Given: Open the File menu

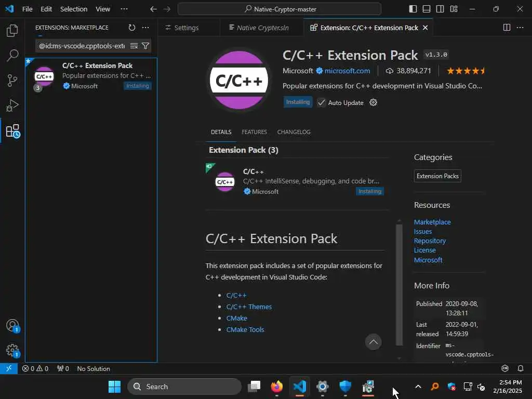Looking at the screenshot, I should tap(27, 9).
